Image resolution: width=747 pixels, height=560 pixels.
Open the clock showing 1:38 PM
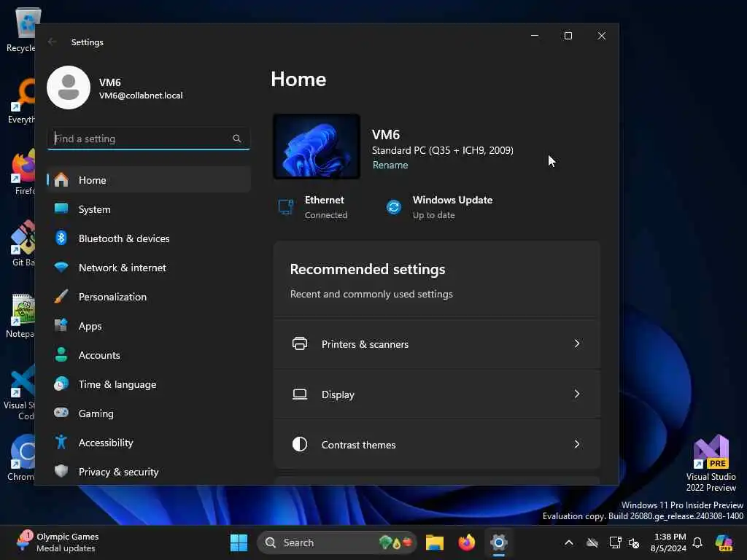pos(669,542)
